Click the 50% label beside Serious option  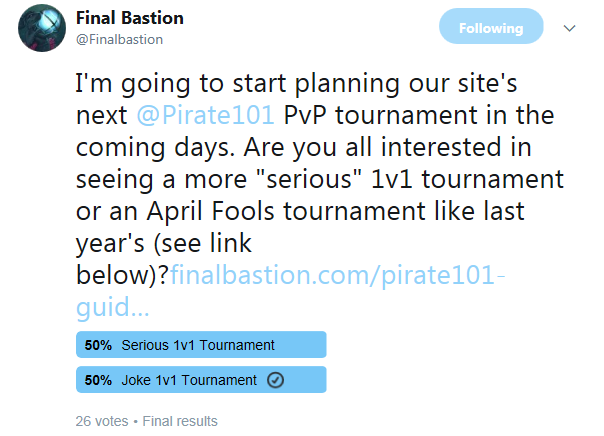98,345
